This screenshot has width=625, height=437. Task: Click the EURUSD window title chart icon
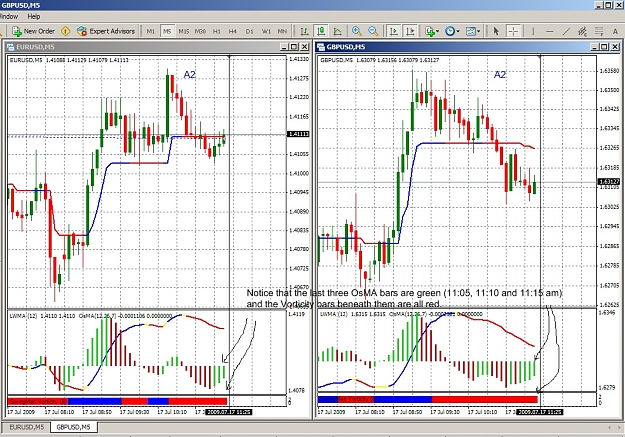pyautogui.click(x=10, y=47)
